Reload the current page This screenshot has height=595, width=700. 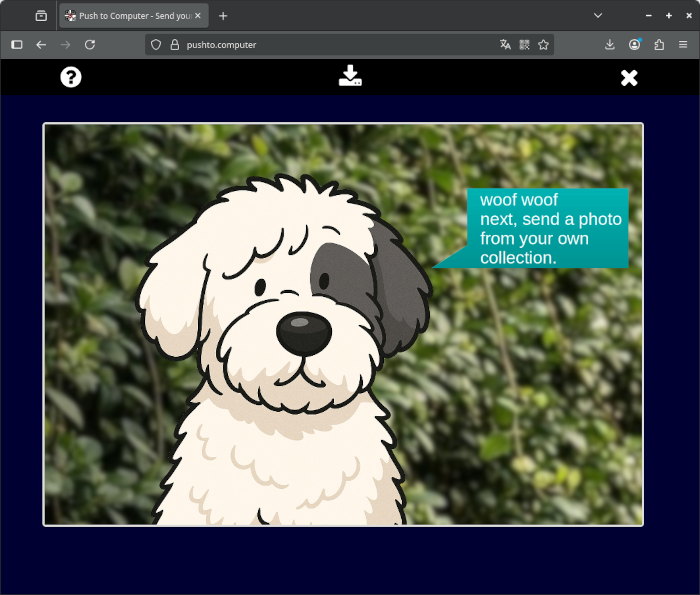click(x=90, y=45)
